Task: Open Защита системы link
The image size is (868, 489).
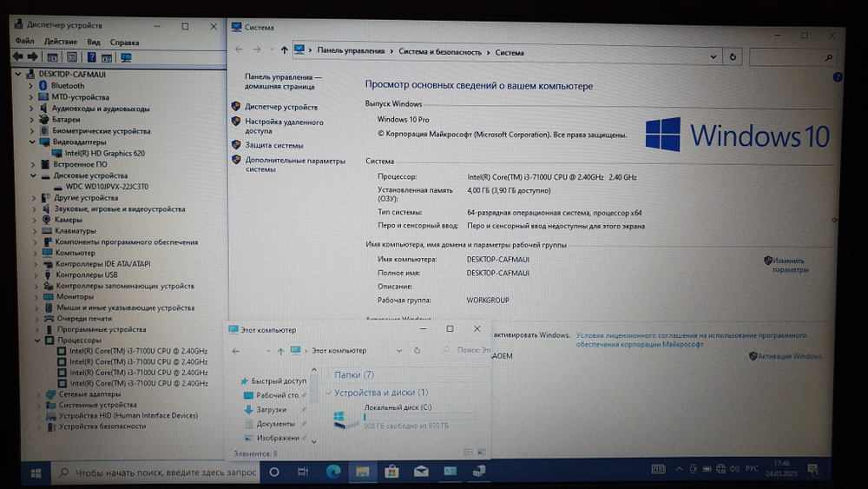Action: click(274, 145)
